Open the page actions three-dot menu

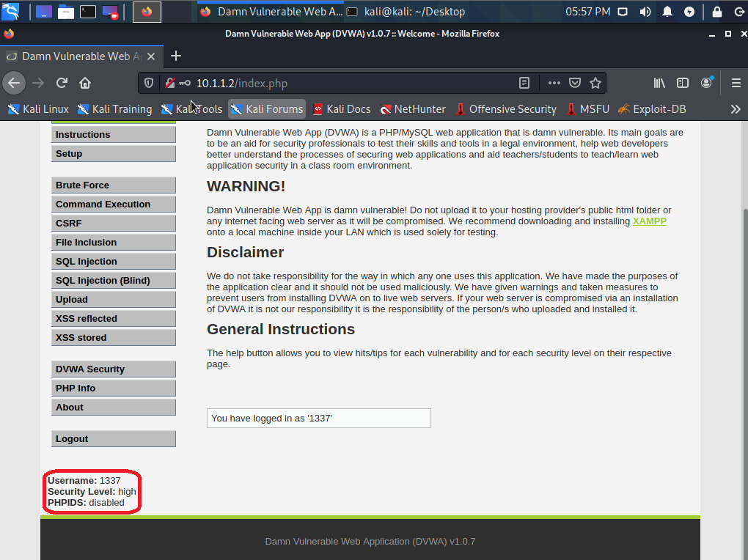(554, 83)
